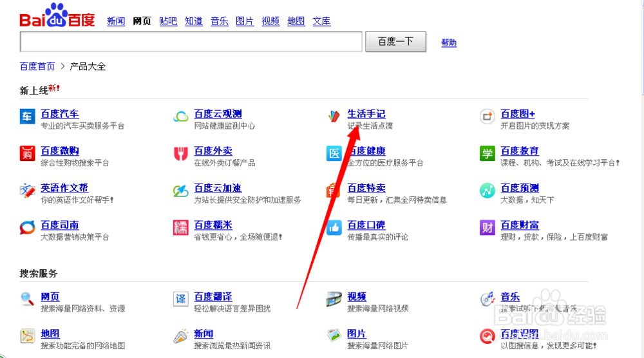Open the 百度特卖 link

pyautogui.click(x=366, y=187)
